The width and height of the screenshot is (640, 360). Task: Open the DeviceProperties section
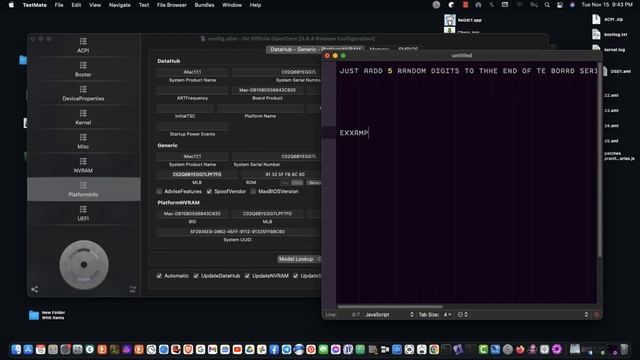(x=83, y=93)
